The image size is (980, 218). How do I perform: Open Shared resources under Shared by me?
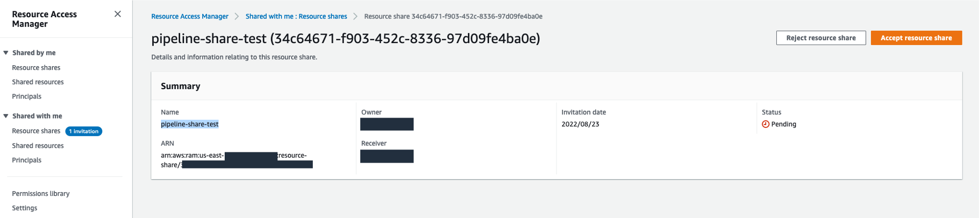[38, 82]
